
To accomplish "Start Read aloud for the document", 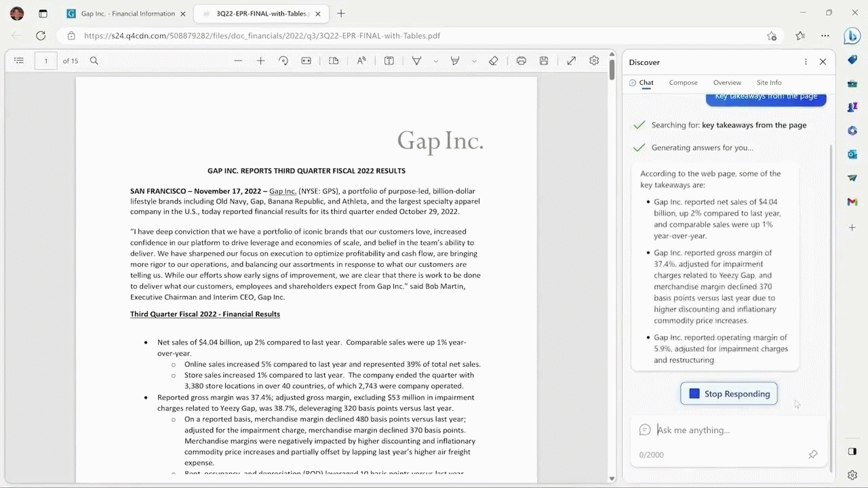I will click(x=361, y=60).
